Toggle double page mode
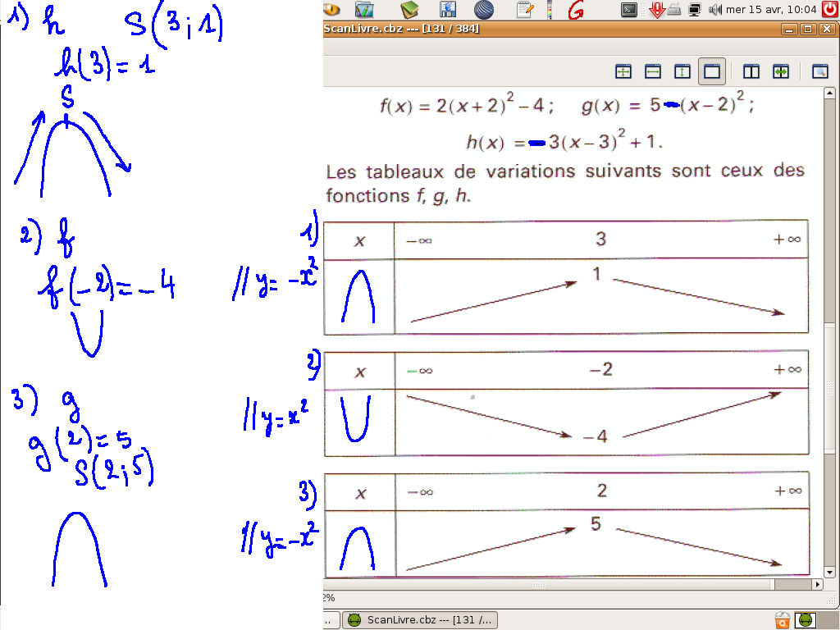 [751, 72]
